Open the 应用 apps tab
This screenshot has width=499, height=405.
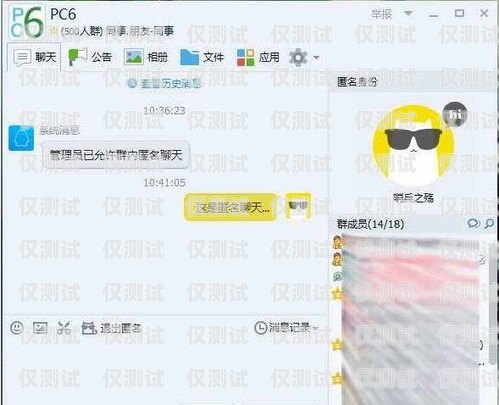pos(258,57)
